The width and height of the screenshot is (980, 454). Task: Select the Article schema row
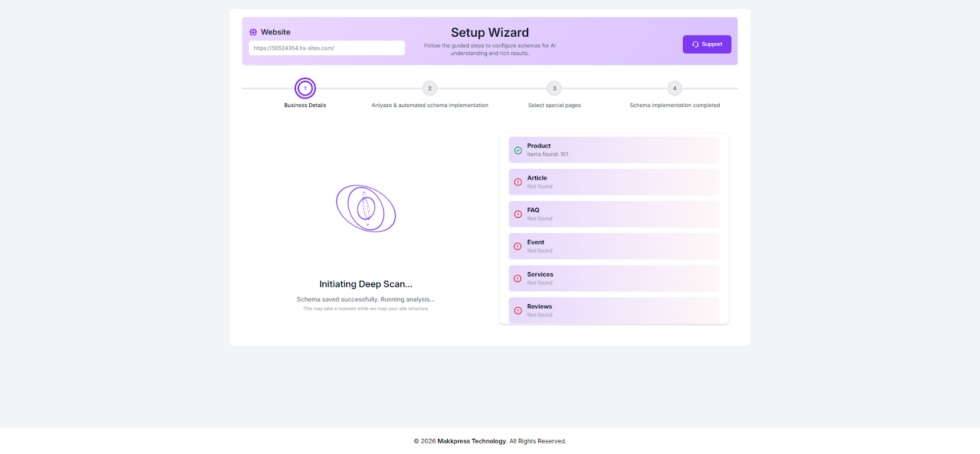click(614, 182)
